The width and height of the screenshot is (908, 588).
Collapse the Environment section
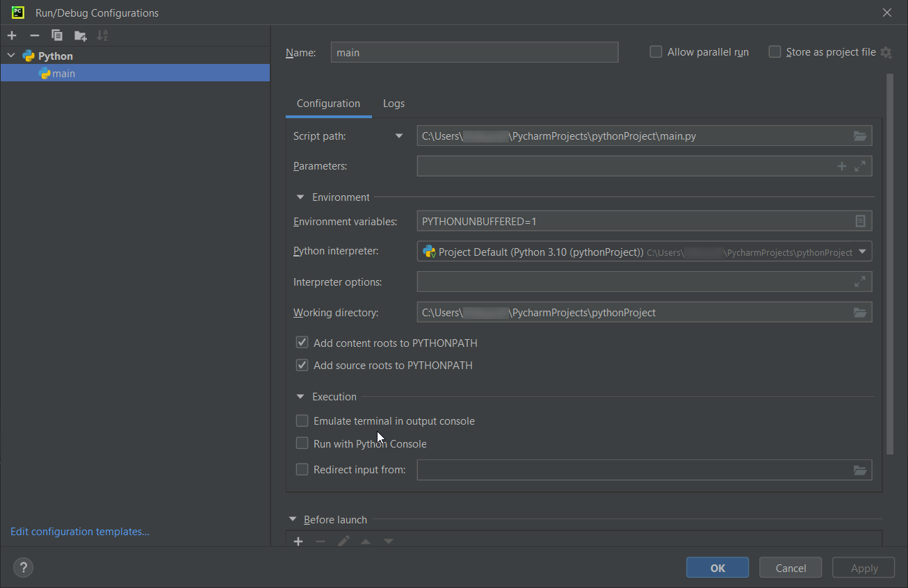(300, 197)
